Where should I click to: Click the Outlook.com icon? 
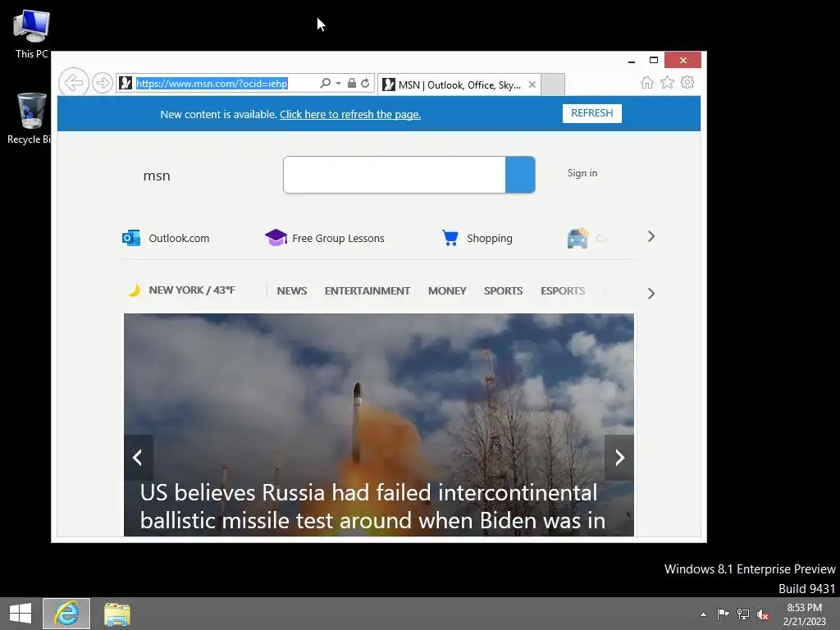tap(131, 238)
